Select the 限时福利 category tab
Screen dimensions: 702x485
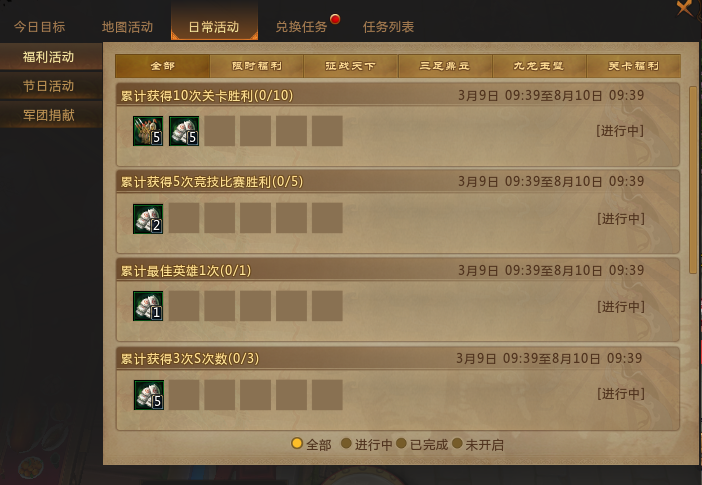pyautogui.click(x=257, y=66)
